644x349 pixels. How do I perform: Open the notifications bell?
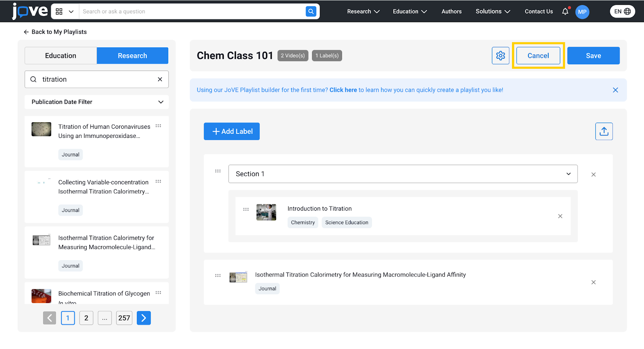[x=565, y=11]
